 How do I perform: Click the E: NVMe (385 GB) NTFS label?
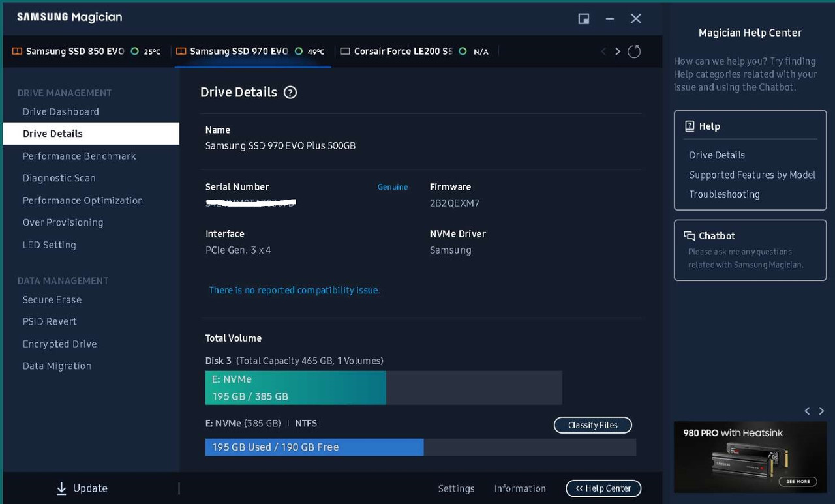(x=261, y=424)
